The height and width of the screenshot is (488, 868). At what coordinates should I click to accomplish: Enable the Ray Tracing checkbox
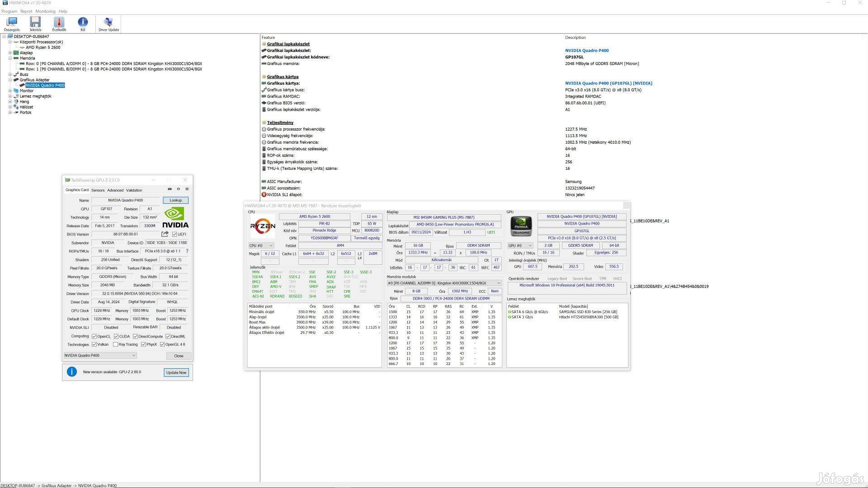coord(115,345)
